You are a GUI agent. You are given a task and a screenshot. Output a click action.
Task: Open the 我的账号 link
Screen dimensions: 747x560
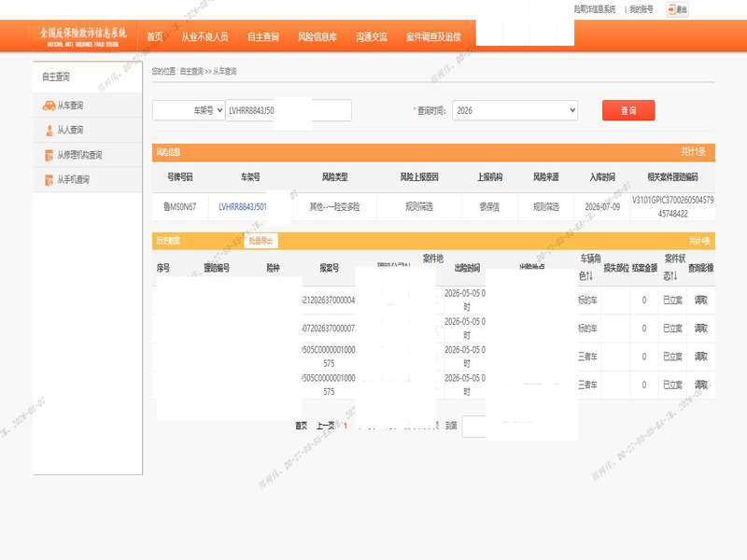pos(641,9)
